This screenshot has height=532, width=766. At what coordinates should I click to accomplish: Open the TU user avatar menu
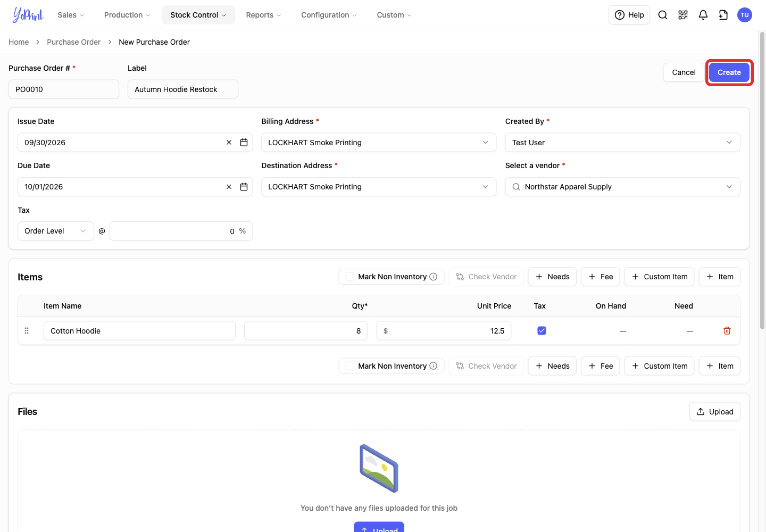coord(745,15)
